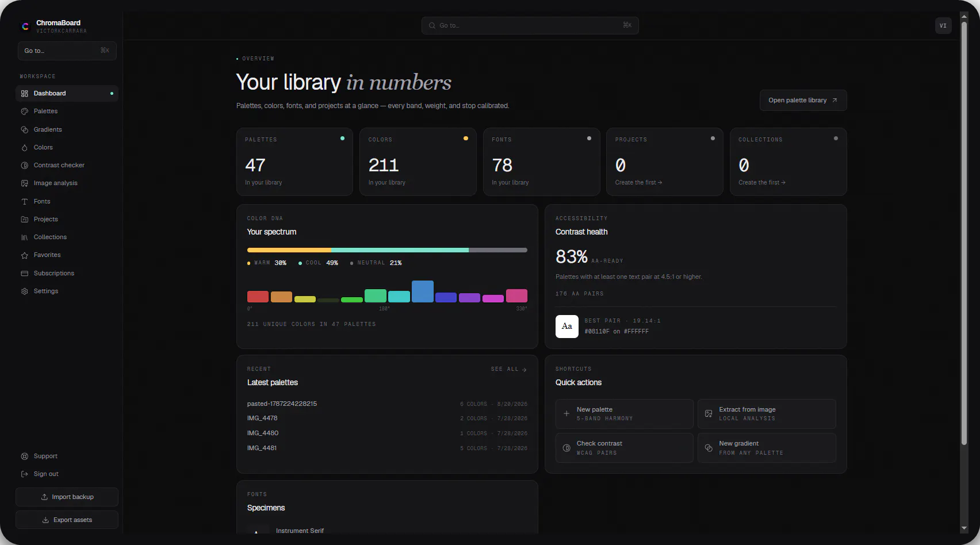Click the Export assets button

[67, 520]
